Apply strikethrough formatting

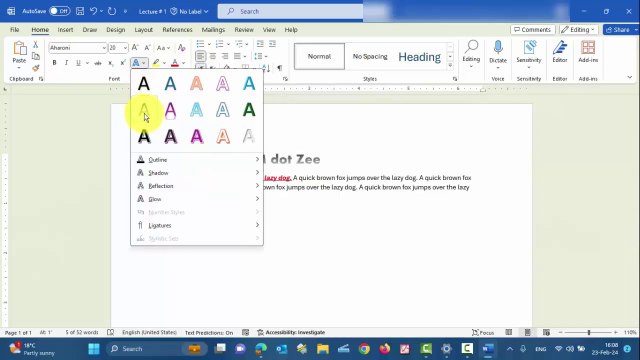pos(98,63)
